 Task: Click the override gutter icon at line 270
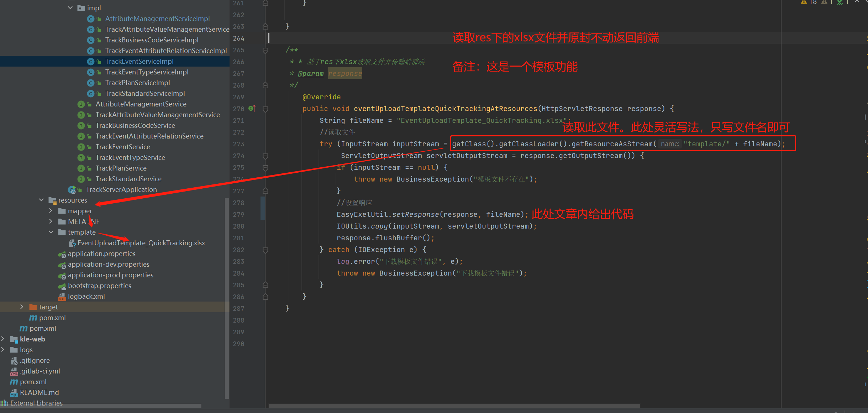pyautogui.click(x=252, y=108)
